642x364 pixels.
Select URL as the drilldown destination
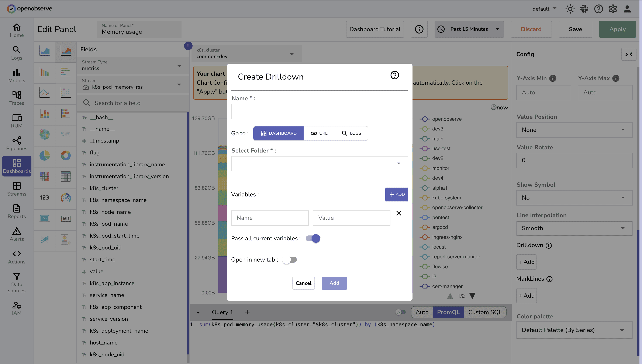tap(320, 133)
